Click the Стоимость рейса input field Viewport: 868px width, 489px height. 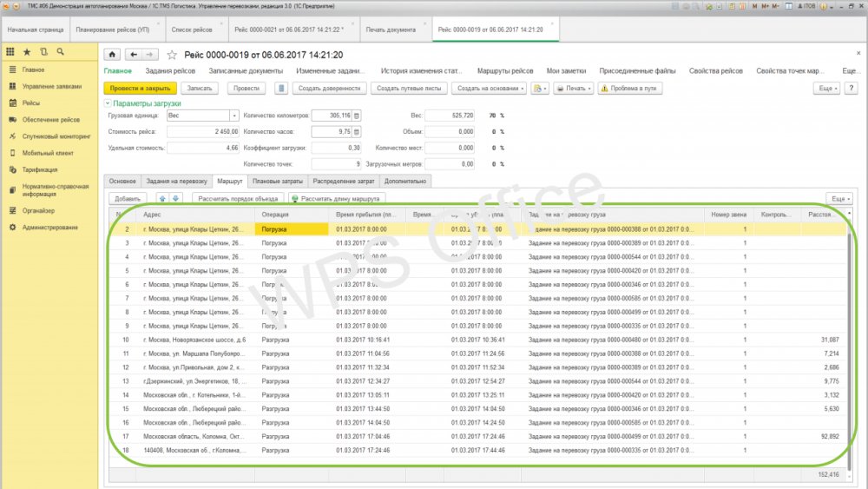(203, 132)
